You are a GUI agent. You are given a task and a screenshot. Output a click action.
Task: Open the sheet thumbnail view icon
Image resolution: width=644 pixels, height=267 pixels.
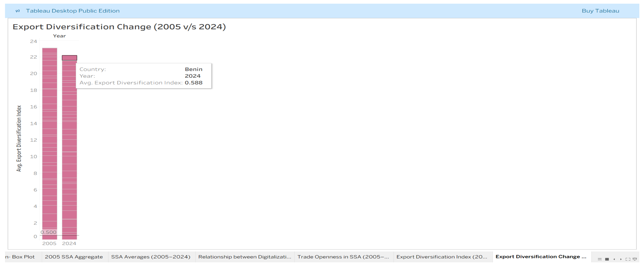pos(600,259)
